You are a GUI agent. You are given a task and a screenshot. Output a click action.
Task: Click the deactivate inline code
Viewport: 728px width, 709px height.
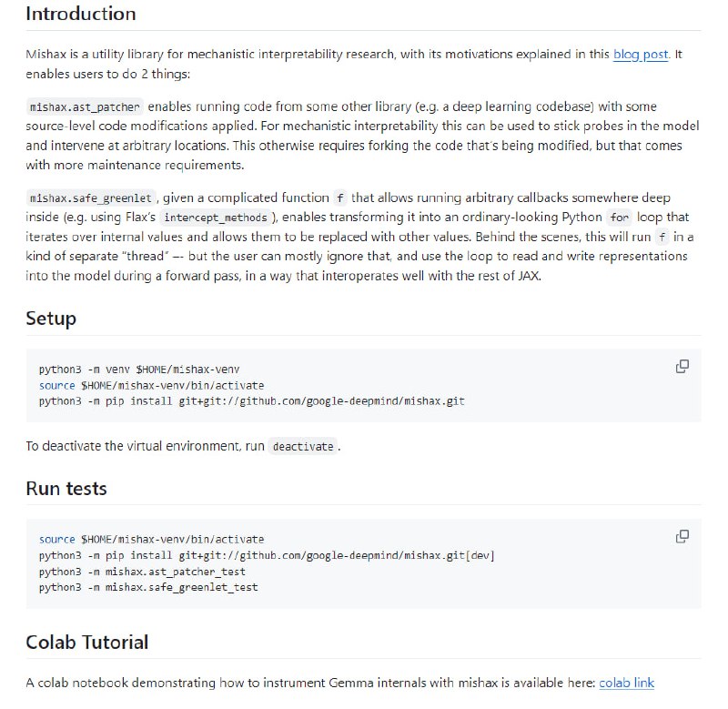pos(303,447)
